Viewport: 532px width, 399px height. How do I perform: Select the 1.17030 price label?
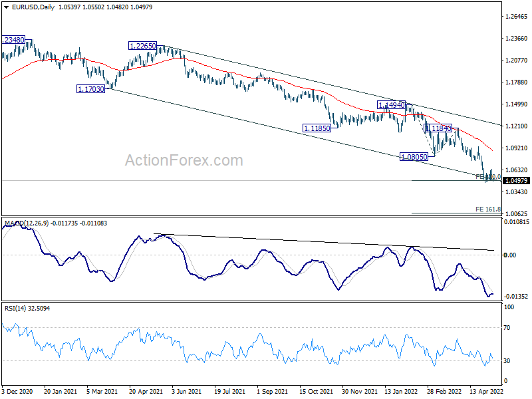pyautogui.click(x=91, y=89)
